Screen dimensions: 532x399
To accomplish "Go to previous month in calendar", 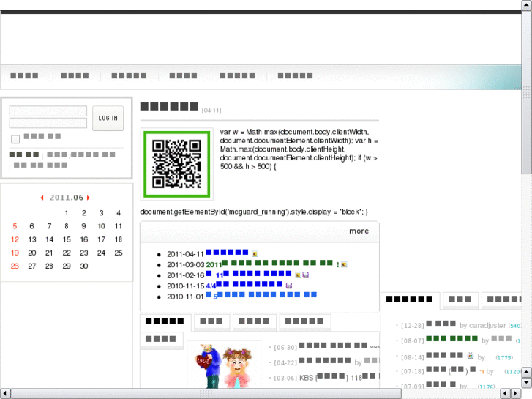I will coord(42,198).
